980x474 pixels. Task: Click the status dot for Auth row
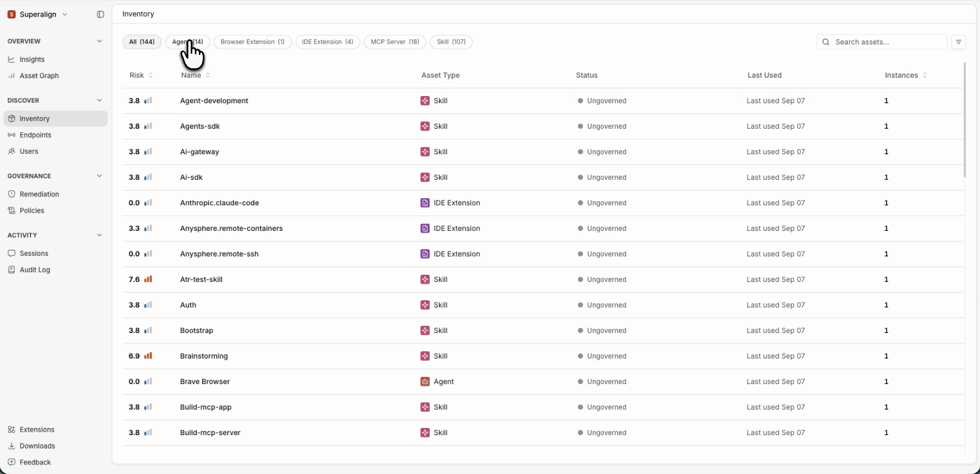point(580,305)
